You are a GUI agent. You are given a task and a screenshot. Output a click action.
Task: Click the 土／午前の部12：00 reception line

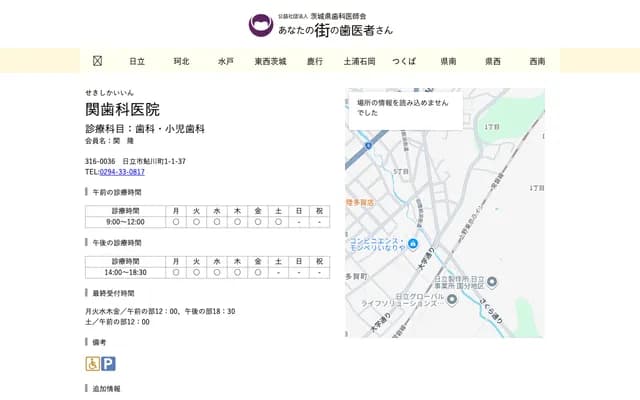118,322
